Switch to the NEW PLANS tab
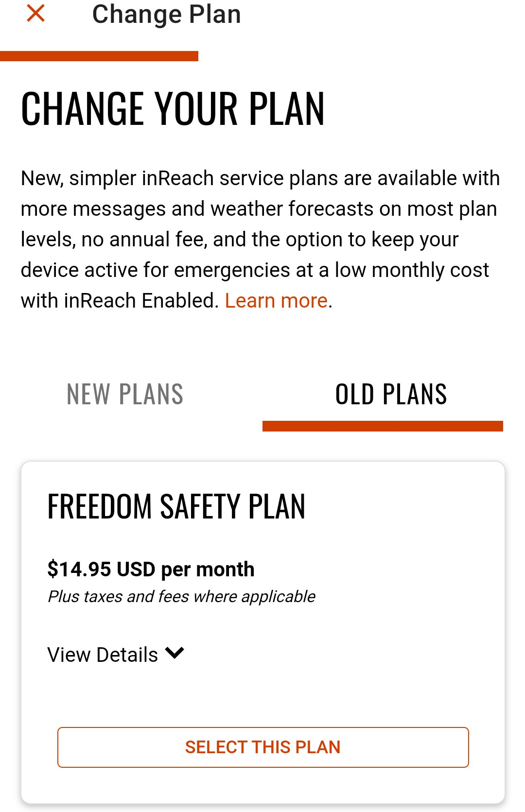The width and height of the screenshot is (525, 812). point(125,394)
